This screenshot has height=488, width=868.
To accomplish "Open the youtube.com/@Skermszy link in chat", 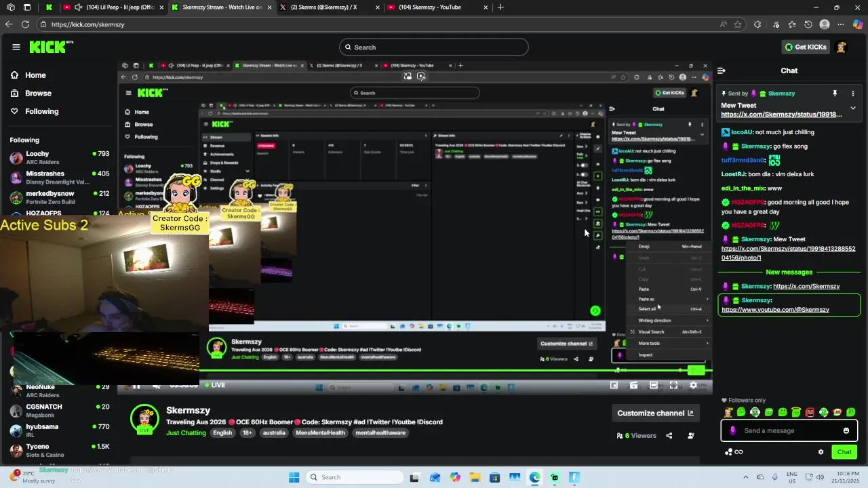I will (775, 310).
